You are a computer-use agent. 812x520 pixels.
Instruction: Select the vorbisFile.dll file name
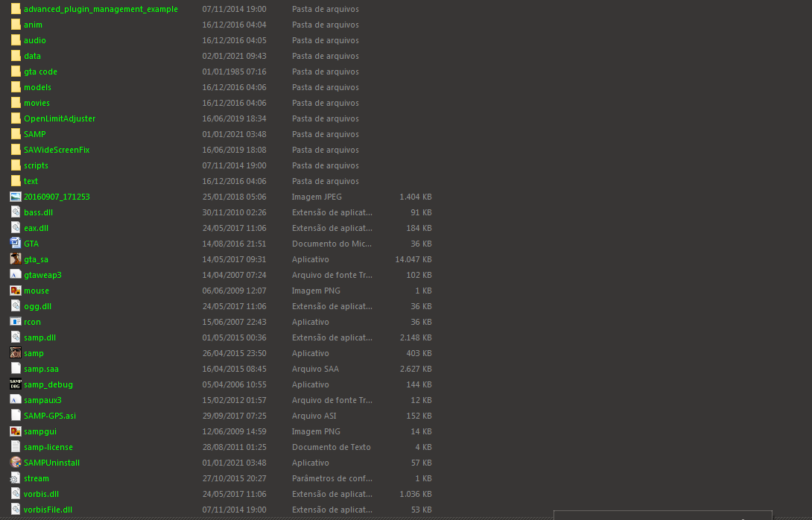point(48,509)
